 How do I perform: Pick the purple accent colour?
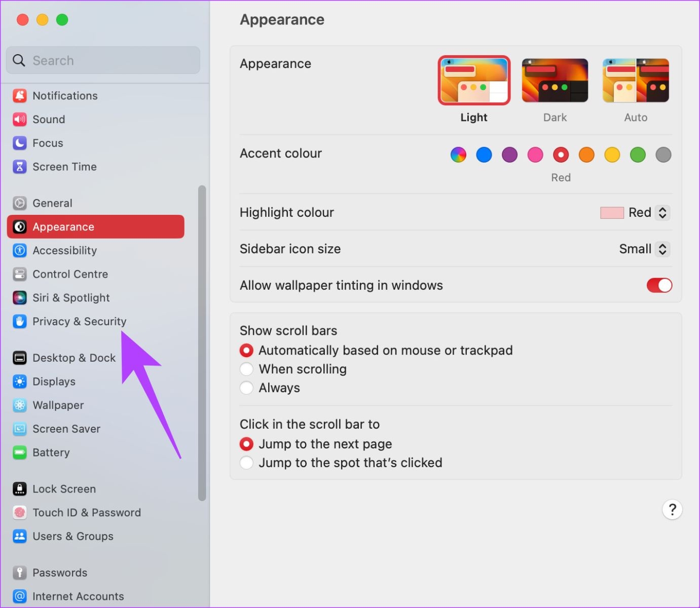509,155
